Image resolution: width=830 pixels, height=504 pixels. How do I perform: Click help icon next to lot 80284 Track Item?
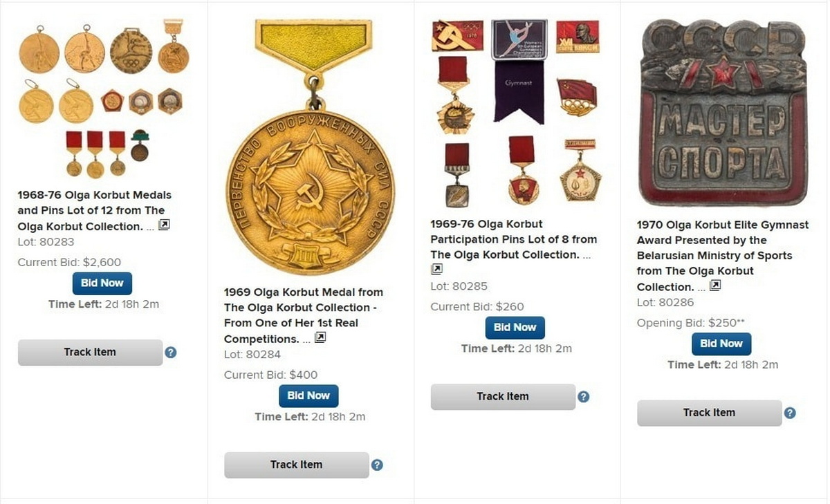[x=377, y=465]
